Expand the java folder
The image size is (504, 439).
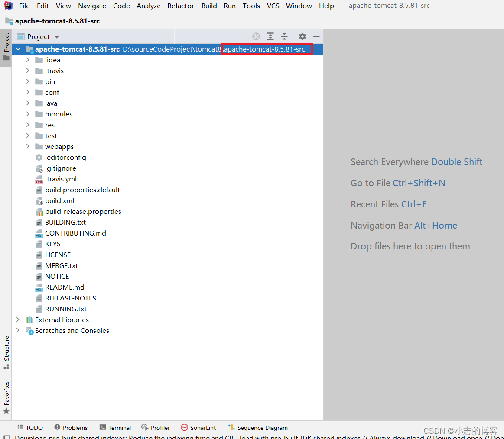click(28, 103)
